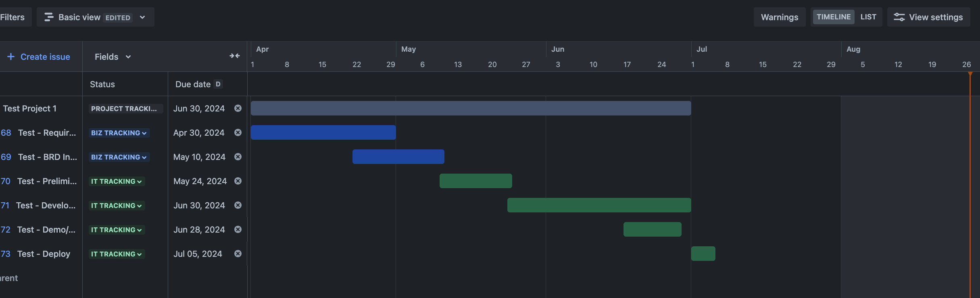980x298 pixels.
Task: Click the View settings sliders icon
Action: (899, 17)
